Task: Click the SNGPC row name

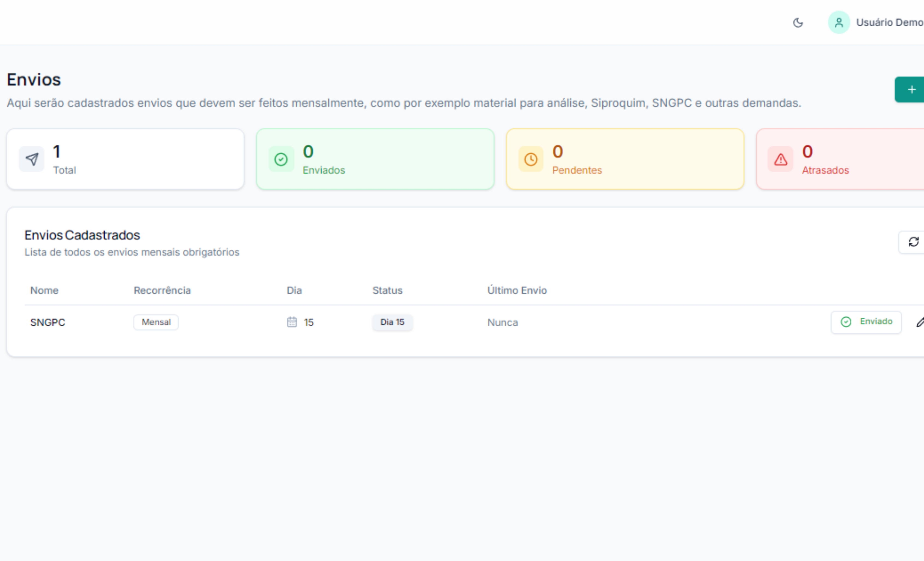Action: (x=48, y=322)
